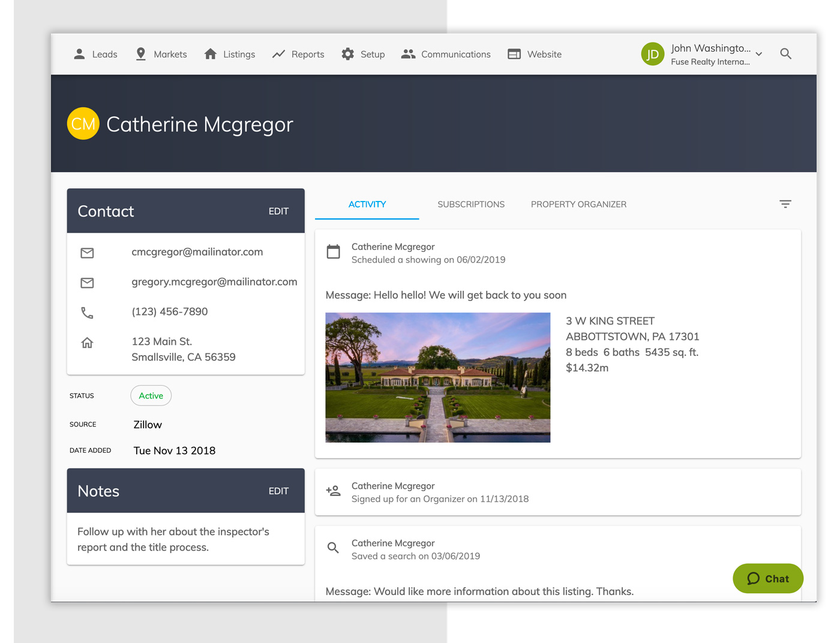Click envelope icon beside gregory.mcgregor email
Screen dimensions: 840x643
click(87, 283)
